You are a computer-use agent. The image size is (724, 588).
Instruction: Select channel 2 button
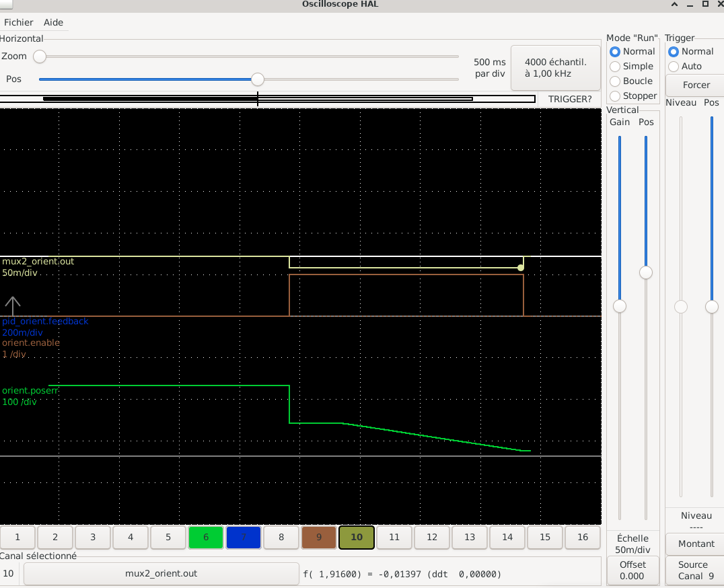pos(55,538)
